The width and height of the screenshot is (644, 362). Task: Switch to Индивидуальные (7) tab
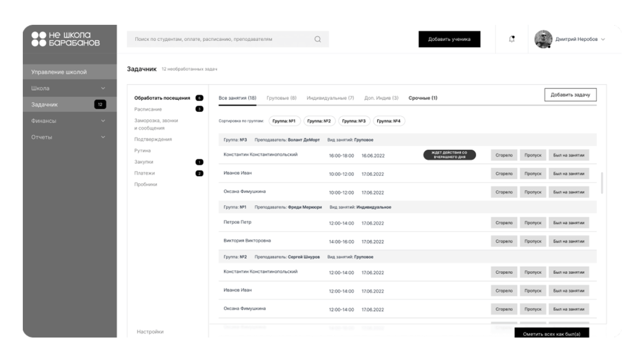tap(330, 98)
